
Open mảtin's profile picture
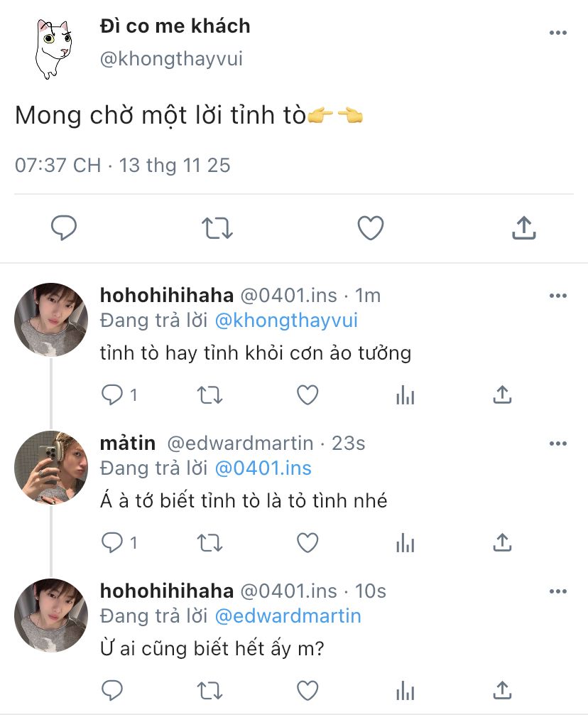coord(51,467)
